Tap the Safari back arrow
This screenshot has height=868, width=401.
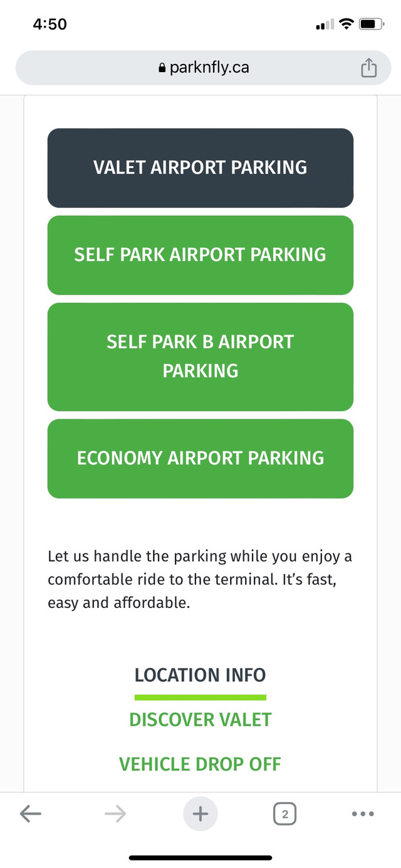pyautogui.click(x=30, y=813)
